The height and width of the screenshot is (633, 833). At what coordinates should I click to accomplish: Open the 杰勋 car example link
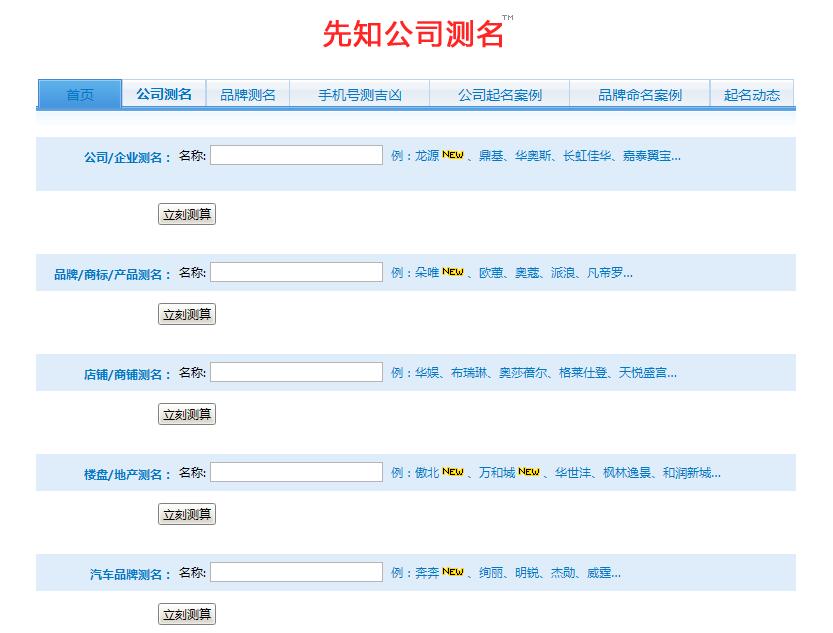pyautogui.click(x=563, y=572)
